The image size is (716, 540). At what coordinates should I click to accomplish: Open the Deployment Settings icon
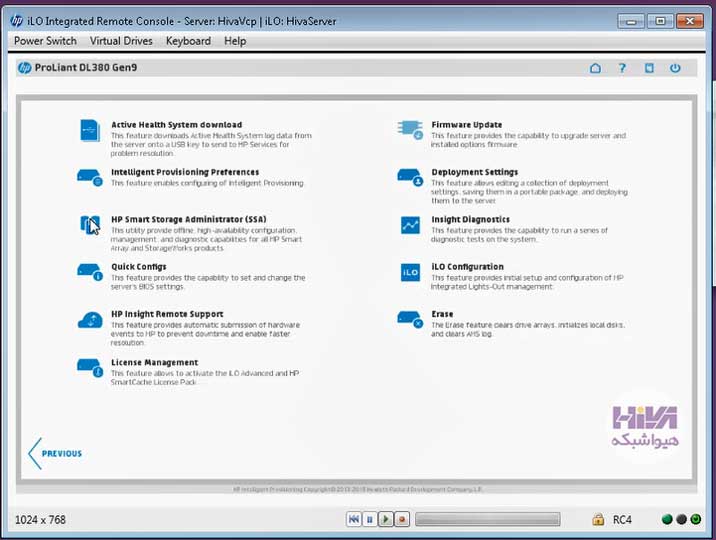point(410,178)
